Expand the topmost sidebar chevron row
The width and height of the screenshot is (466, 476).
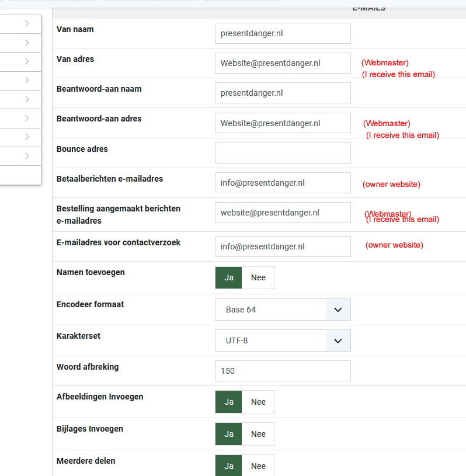tap(27, 24)
